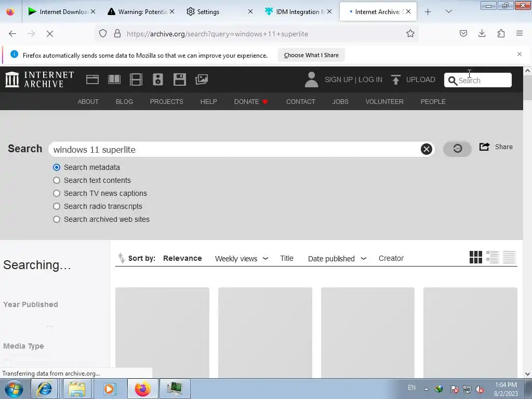Open BLOG in navigation menu

124,101
